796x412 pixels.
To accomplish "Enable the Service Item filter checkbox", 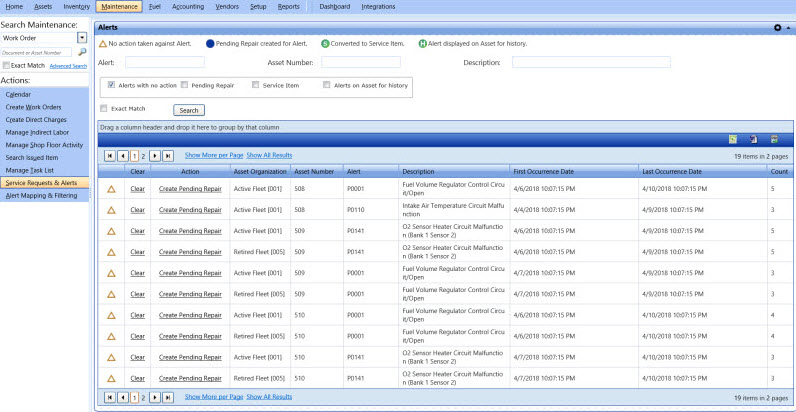I will 256,85.
